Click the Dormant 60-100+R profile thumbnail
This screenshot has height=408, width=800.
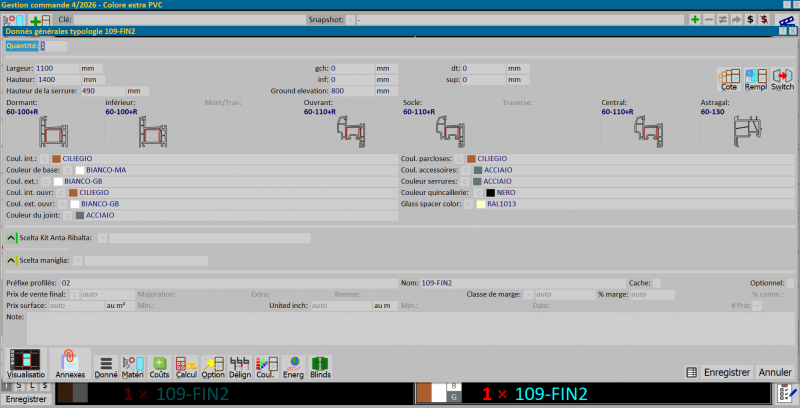pyautogui.click(x=53, y=132)
